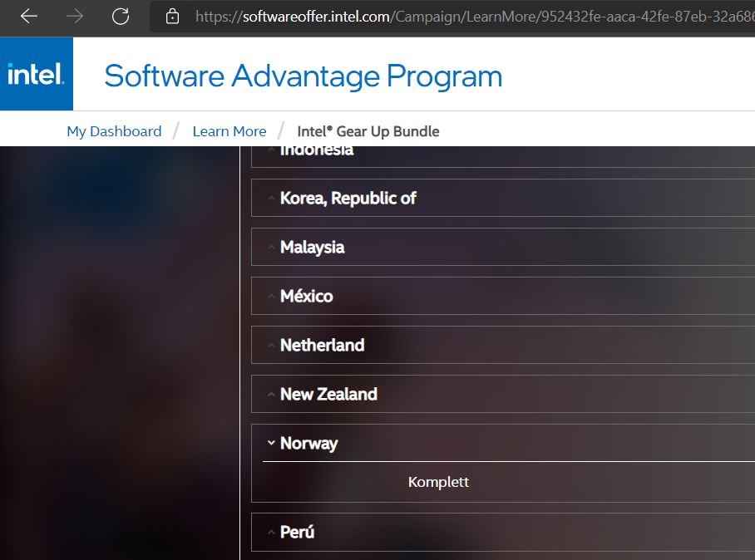Expand the Perú section
Screen dimensions: 755x560
point(503,532)
